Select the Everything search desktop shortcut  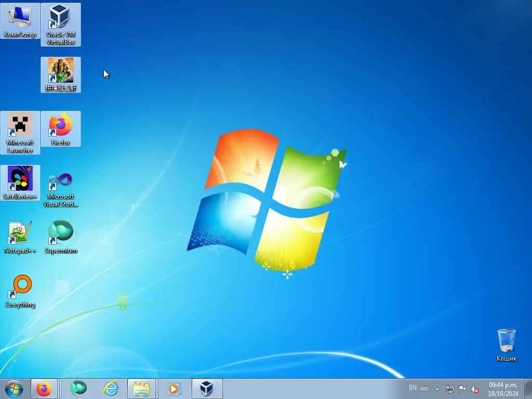20,291
